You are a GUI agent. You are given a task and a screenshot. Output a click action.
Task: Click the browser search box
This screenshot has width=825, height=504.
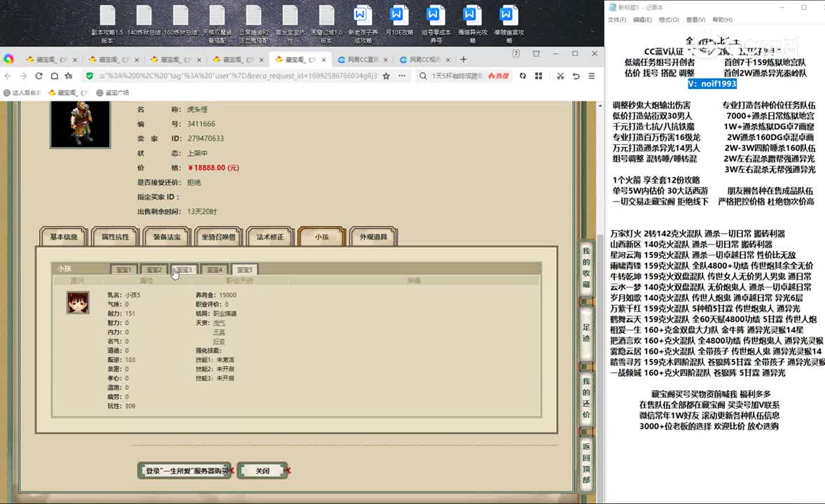[457, 76]
